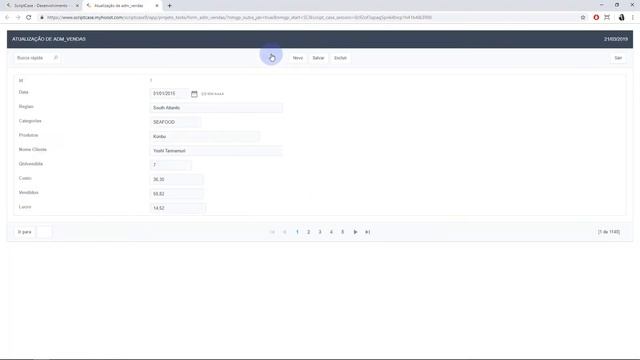
Task: Click the Data input field
Action: tap(169, 93)
